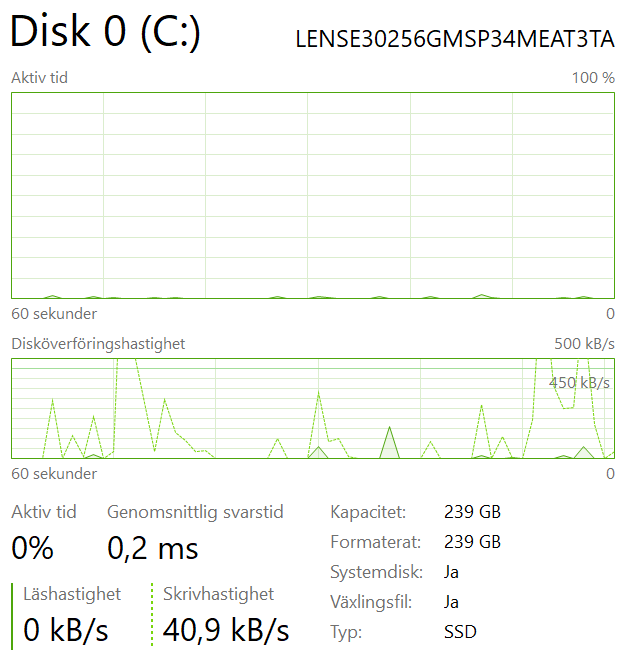This screenshot has width=625, height=664.
Task: Click the solid green Läshastighet legend bar
Action: tap(12, 616)
